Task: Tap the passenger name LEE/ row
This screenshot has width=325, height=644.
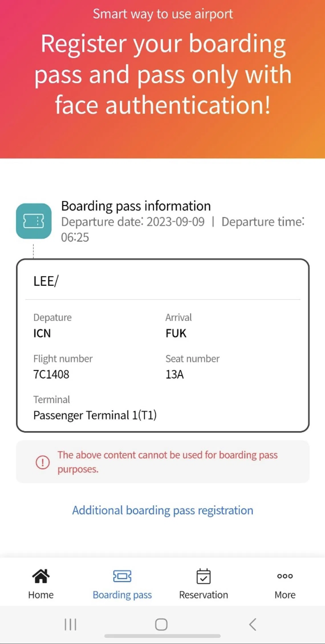Action: click(x=46, y=281)
